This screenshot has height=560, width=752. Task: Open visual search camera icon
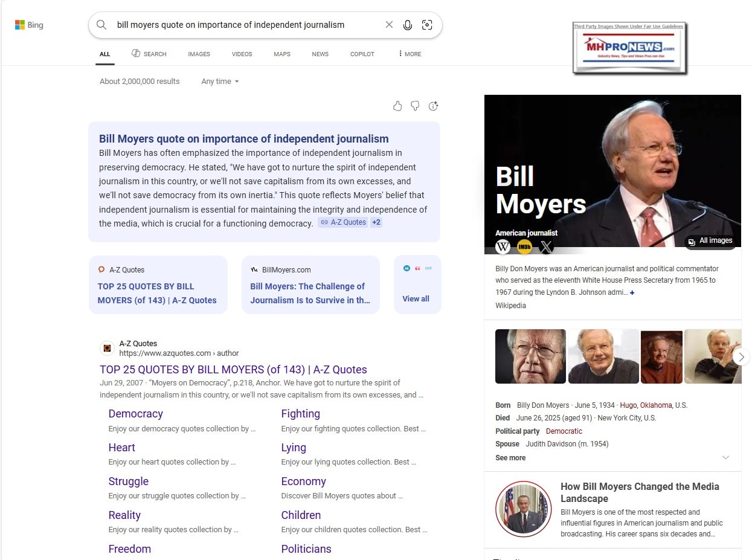click(x=427, y=25)
